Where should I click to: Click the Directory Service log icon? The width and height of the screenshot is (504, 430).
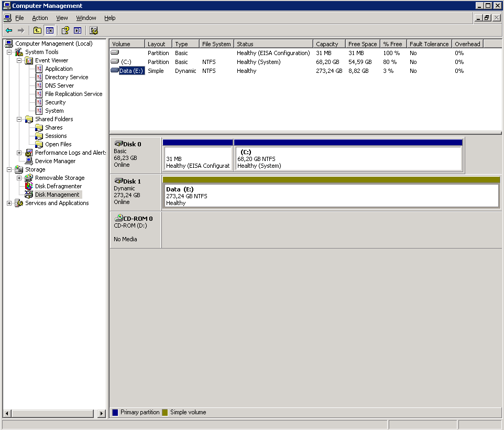click(x=39, y=77)
